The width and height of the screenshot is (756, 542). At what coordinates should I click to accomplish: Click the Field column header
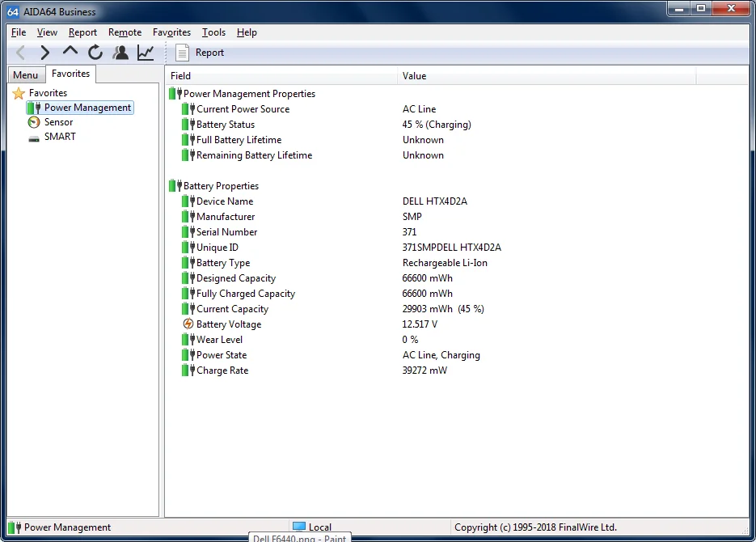(x=281, y=76)
